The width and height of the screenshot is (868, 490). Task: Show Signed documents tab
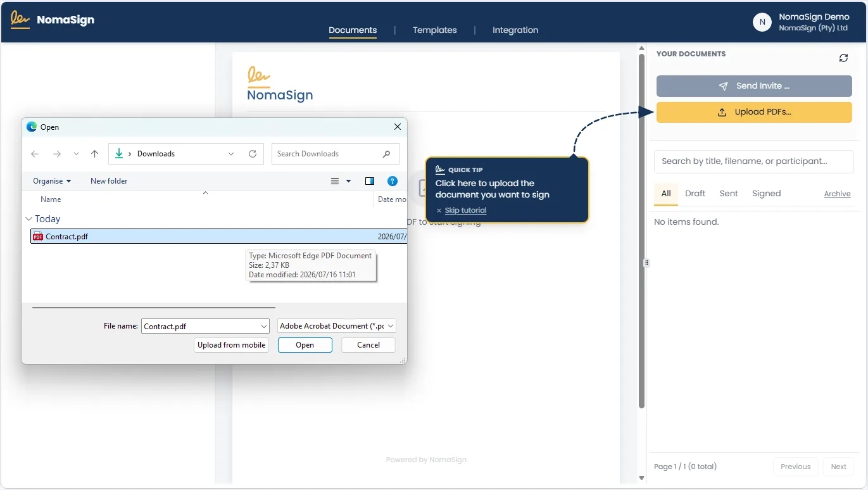pos(766,194)
